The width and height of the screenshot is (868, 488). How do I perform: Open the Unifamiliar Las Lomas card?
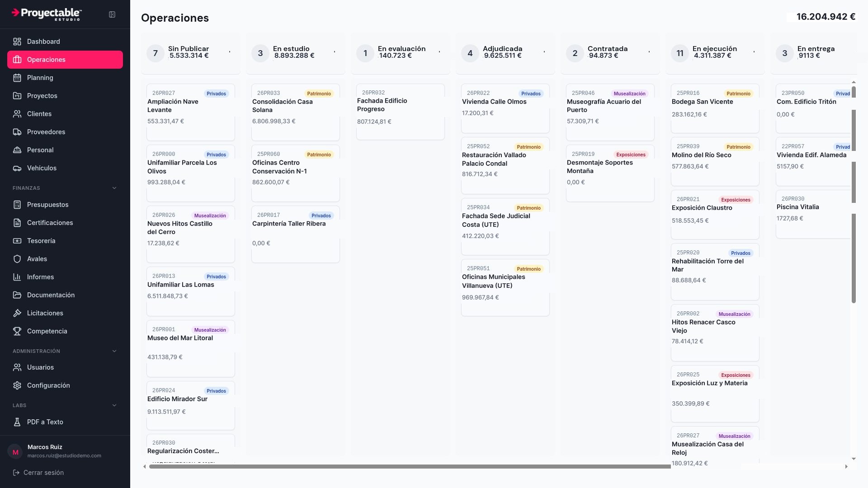191,291
